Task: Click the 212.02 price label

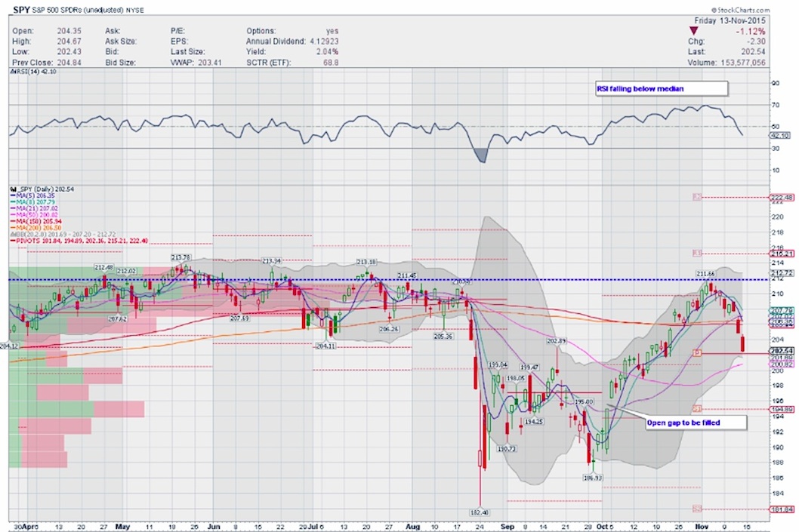Action: tap(126, 271)
